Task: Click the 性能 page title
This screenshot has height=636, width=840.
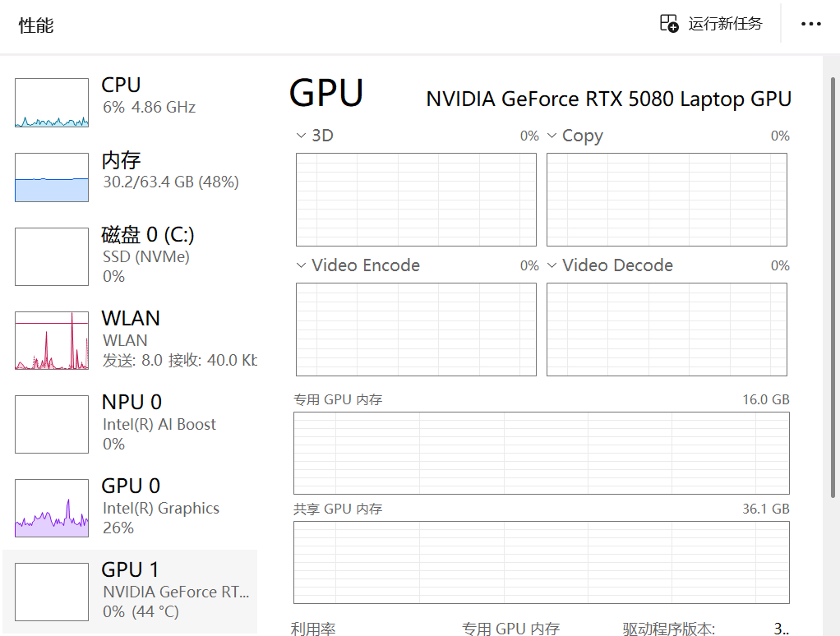Action: [36, 25]
